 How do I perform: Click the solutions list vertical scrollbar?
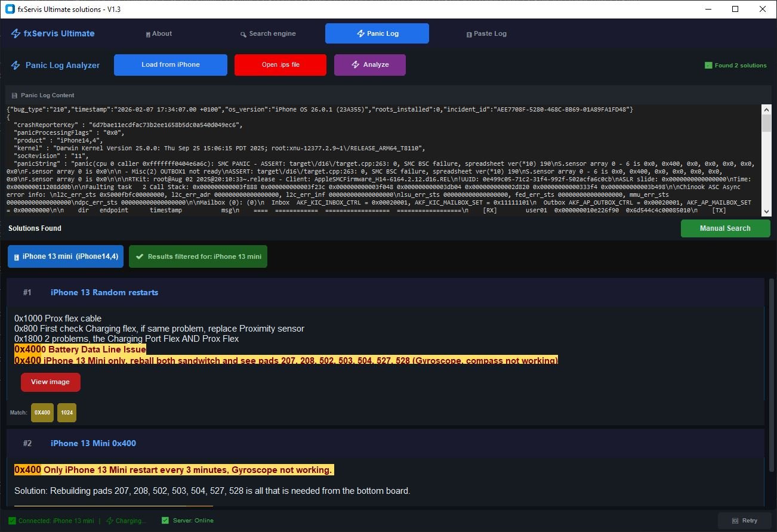click(771, 376)
